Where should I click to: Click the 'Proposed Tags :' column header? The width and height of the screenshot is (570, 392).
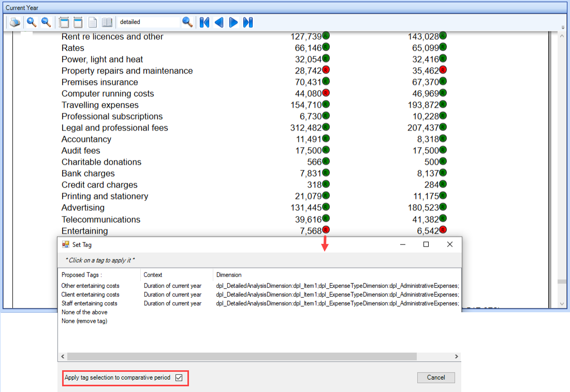(x=99, y=275)
